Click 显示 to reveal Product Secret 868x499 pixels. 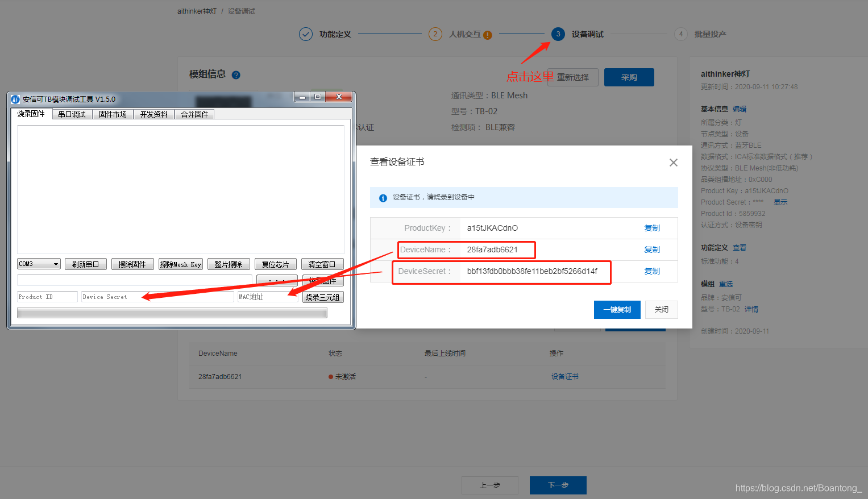[780, 202]
